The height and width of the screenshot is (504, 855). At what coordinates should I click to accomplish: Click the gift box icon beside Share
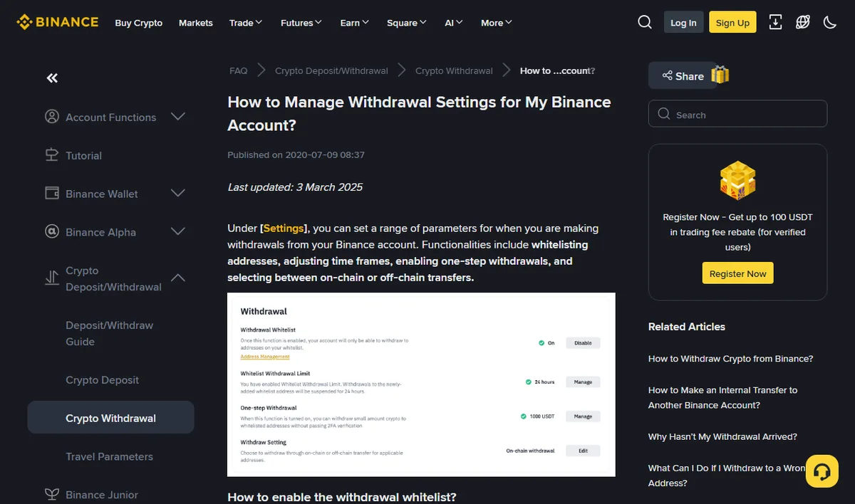click(x=720, y=75)
